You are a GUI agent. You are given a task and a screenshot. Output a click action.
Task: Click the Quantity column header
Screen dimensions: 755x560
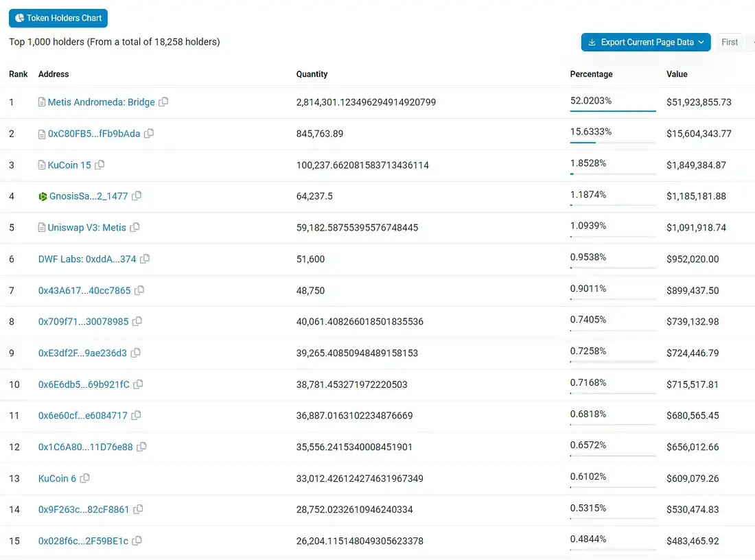click(x=312, y=74)
